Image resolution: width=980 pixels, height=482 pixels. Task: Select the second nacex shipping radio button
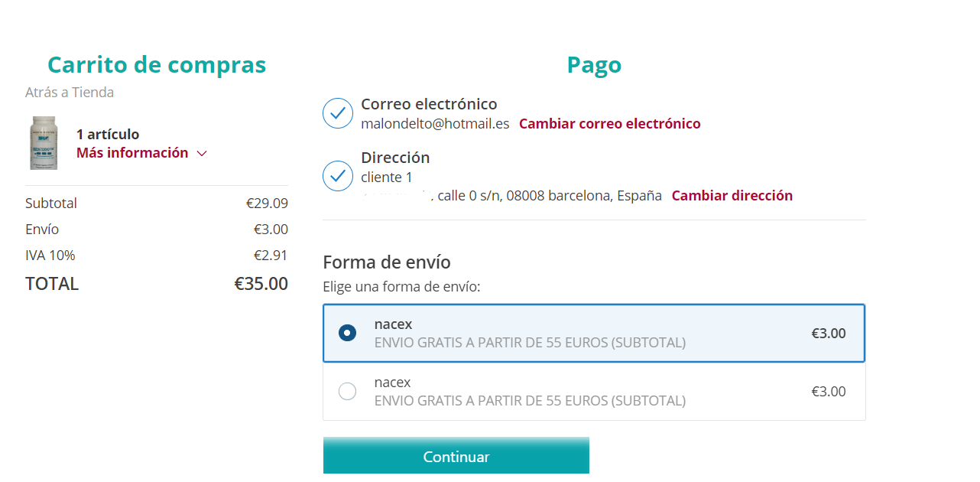(347, 391)
